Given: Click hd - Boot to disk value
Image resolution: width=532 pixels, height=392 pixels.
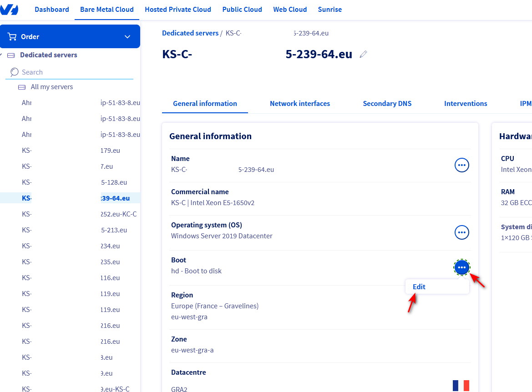Looking at the screenshot, I should click(x=196, y=271).
